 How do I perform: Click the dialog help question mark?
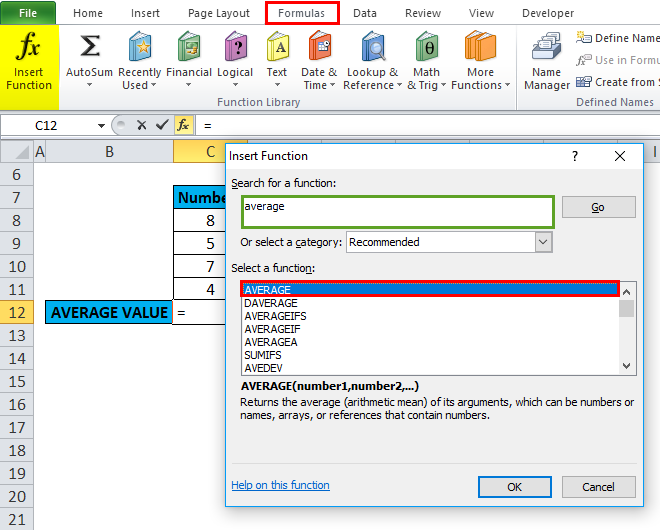click(575, 156)
